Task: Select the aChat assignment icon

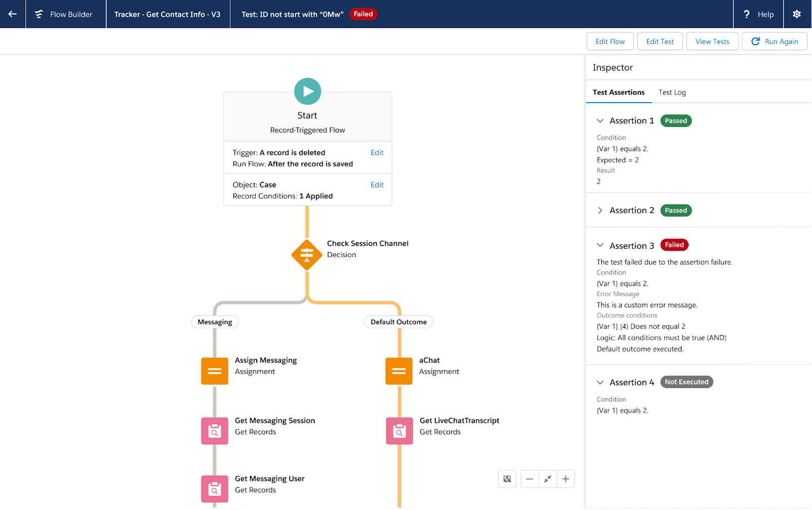Action: point(399,371)
